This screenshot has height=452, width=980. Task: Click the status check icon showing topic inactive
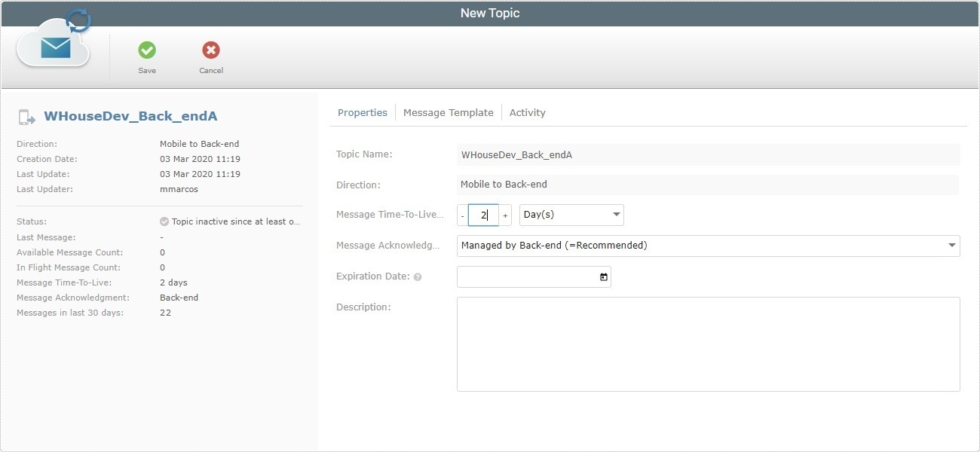coord(164,221)
